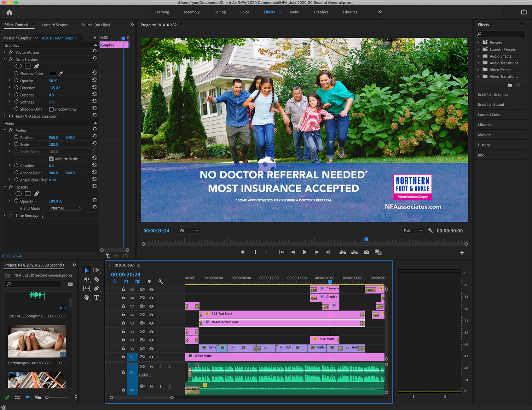532x410 pixels.
Task: Switch to Color workspace
Action: 245,12
